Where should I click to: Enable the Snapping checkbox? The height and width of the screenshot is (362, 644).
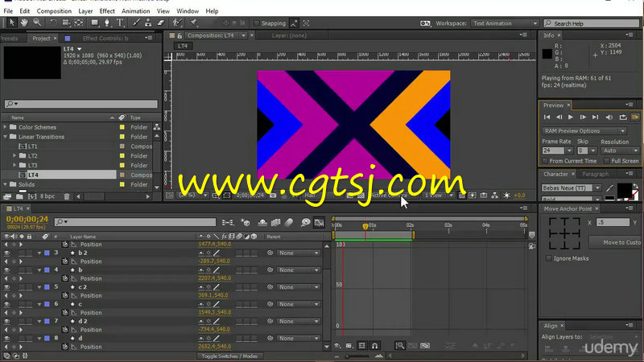point(257,23)
